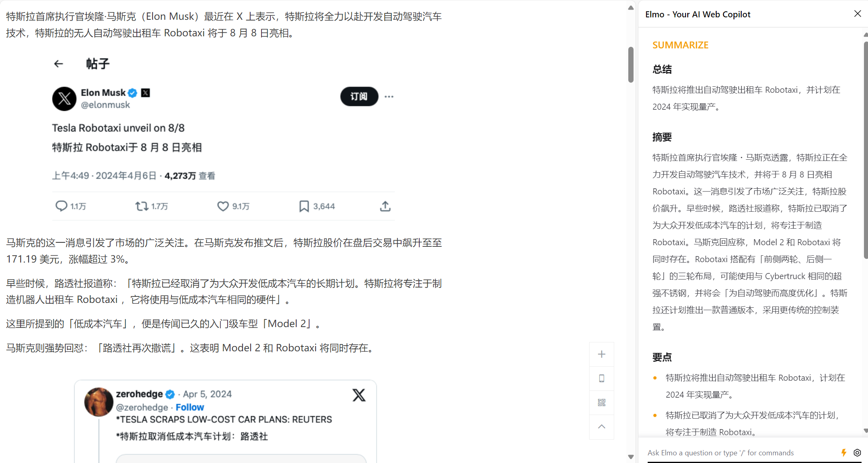Click the 要点 section heading
Screen dimensions: 868x463
click(x=662, y=357)
